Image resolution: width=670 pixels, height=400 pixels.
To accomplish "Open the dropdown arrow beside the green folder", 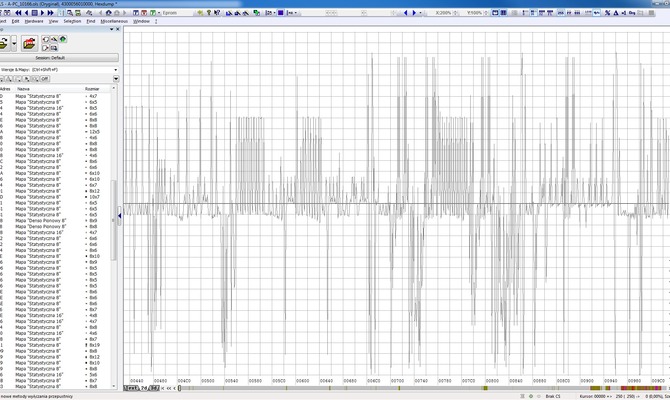I will point(13,43).
